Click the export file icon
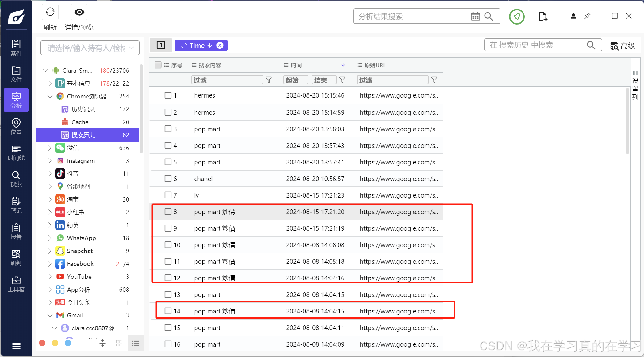 coord(542,16)
